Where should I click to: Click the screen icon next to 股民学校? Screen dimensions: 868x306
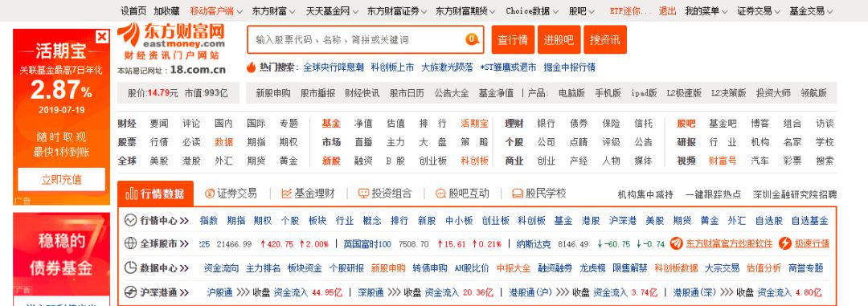click(518, 193)
